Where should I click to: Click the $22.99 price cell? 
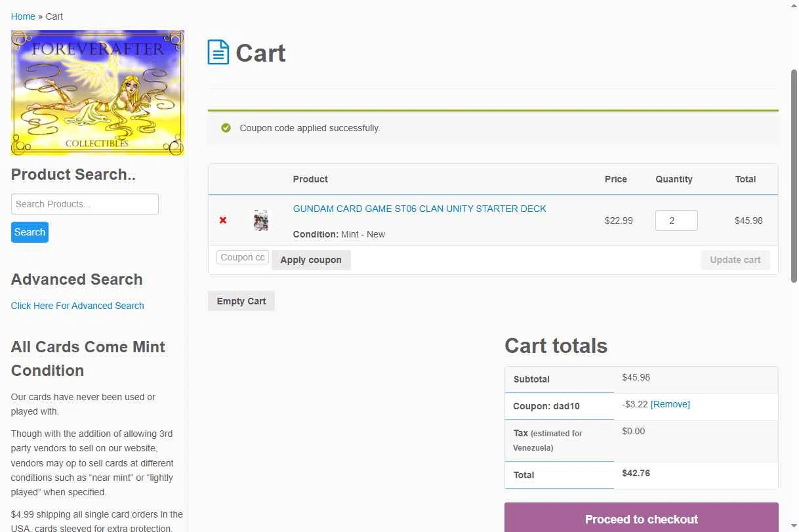coord(619,220)
